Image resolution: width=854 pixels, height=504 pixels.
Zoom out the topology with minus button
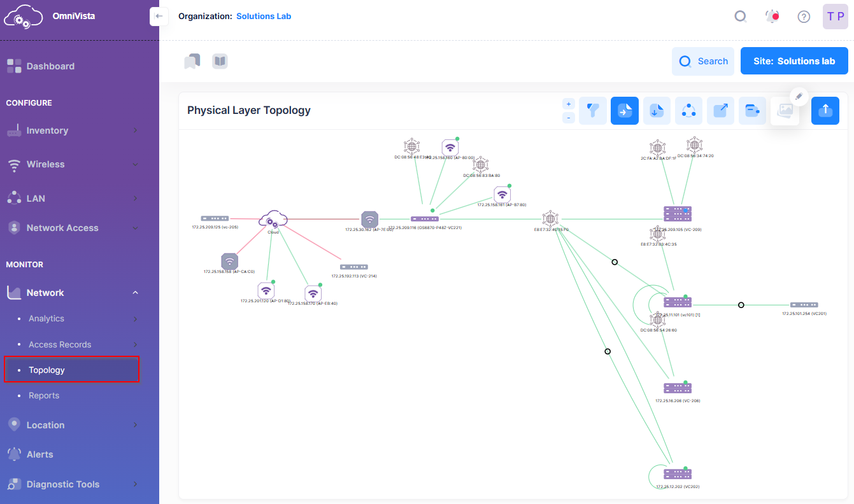coord(569,118)
